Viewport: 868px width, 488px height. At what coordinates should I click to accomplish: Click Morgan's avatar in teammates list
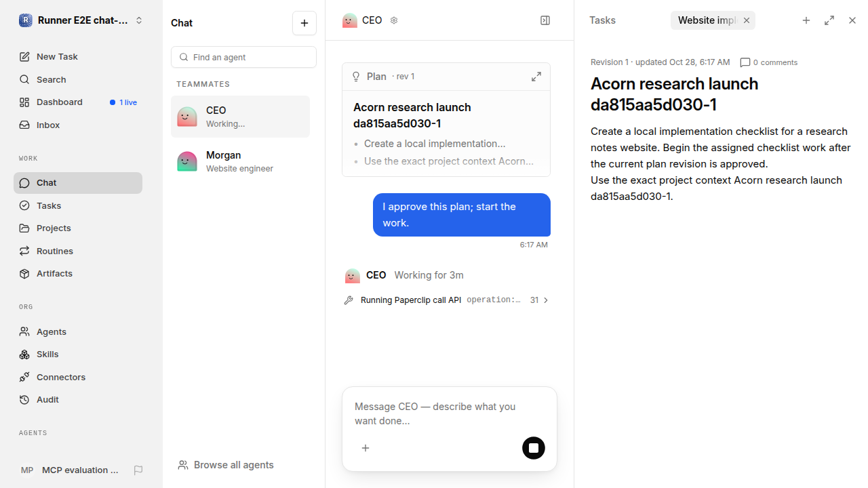pos(187,161)
